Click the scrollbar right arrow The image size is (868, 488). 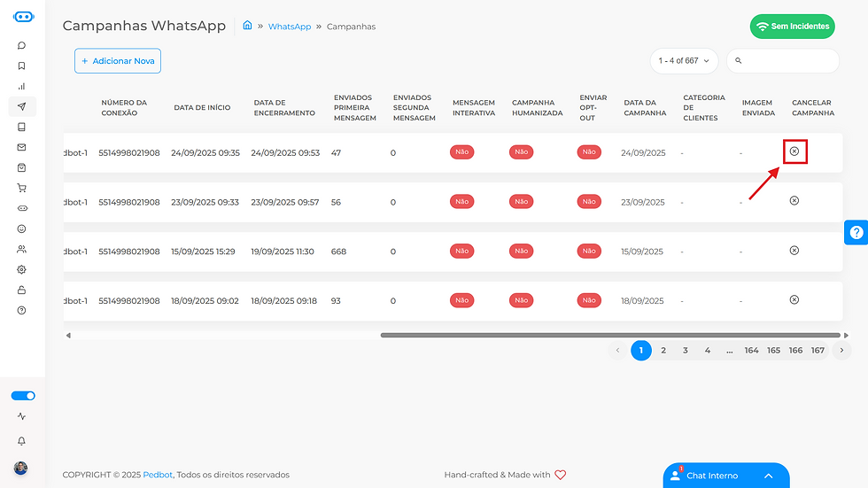pyautogui.click(x=846, y=336)
